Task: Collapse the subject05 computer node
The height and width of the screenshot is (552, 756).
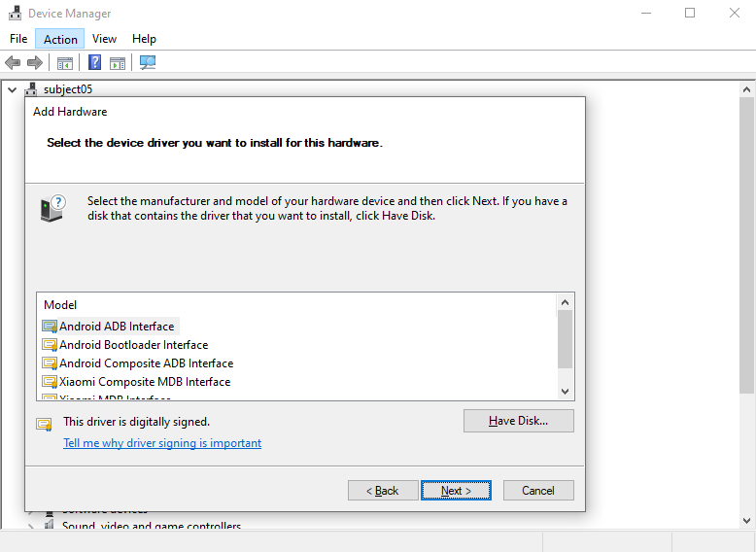Action: tap(12, 89)
